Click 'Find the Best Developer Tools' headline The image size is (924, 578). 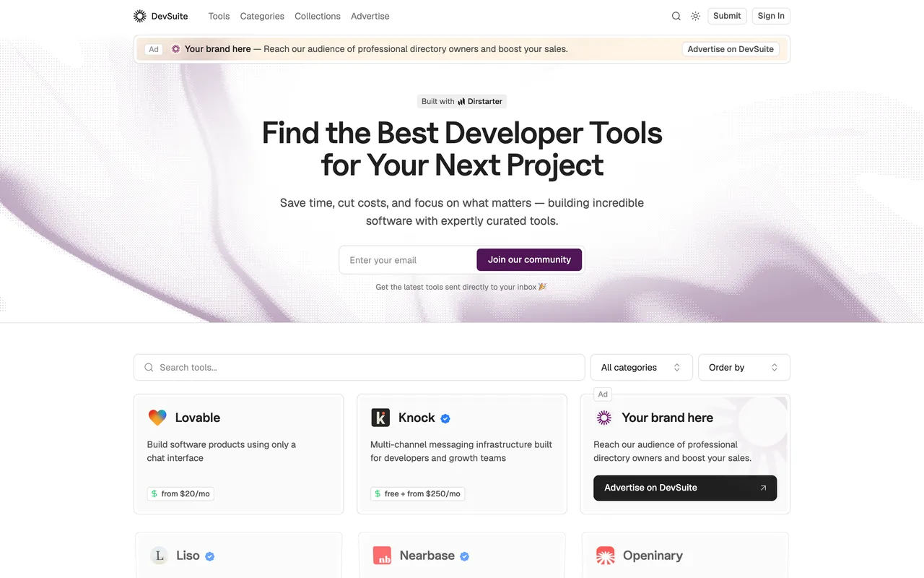(462, 149)
